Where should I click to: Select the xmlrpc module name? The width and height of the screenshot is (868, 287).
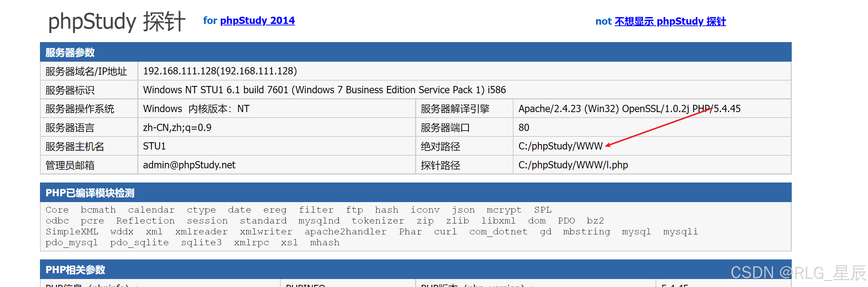tap(251, 243)
